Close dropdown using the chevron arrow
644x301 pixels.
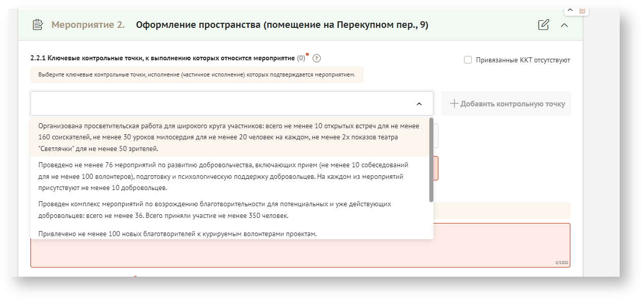419,104
